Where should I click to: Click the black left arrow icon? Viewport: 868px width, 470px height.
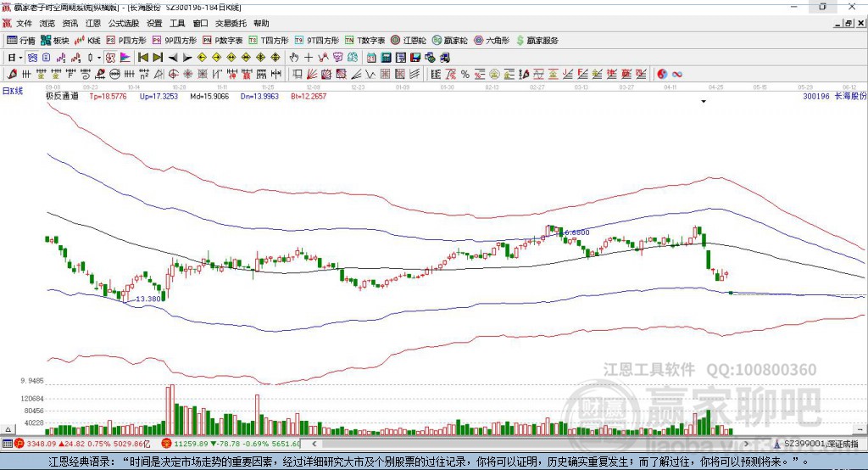point(173,58)
